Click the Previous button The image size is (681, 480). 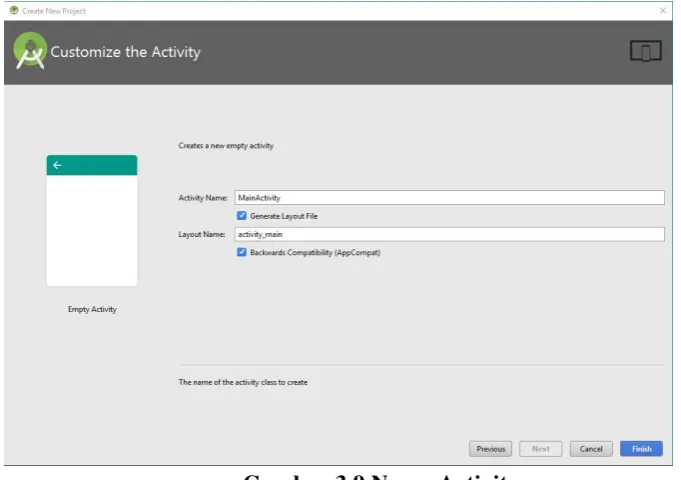tap(490, 449)
